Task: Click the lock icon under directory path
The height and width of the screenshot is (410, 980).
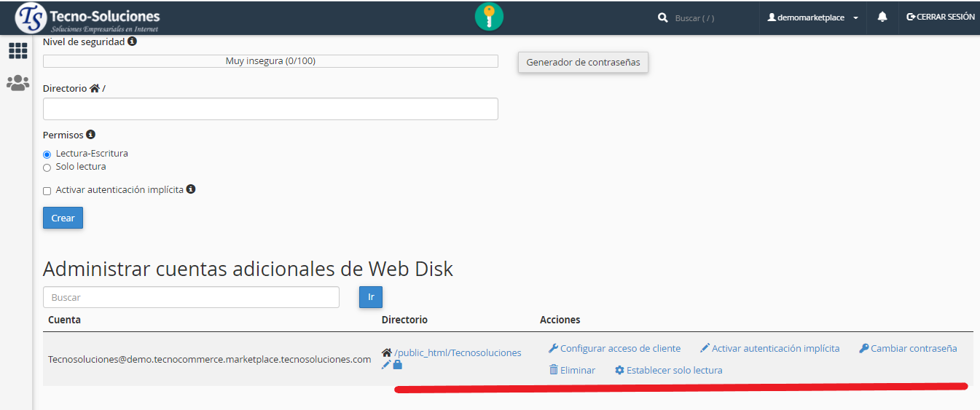Action: click(398, 364)
